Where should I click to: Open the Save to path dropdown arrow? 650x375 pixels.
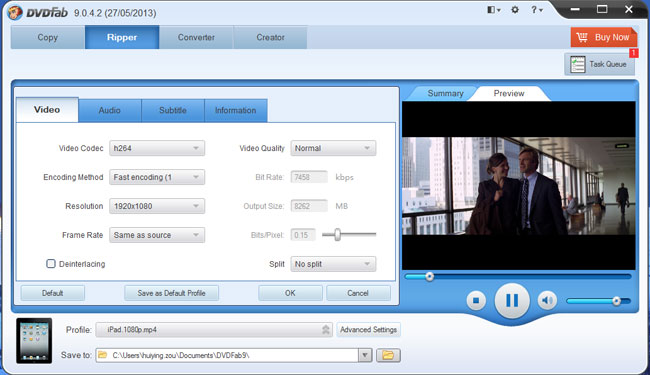[365, 355]
